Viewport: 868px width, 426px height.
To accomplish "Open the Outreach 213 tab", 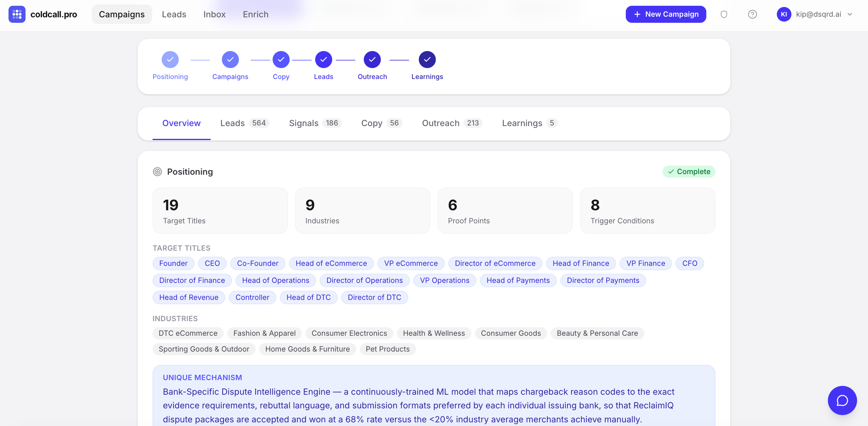I will click(452, 123).
